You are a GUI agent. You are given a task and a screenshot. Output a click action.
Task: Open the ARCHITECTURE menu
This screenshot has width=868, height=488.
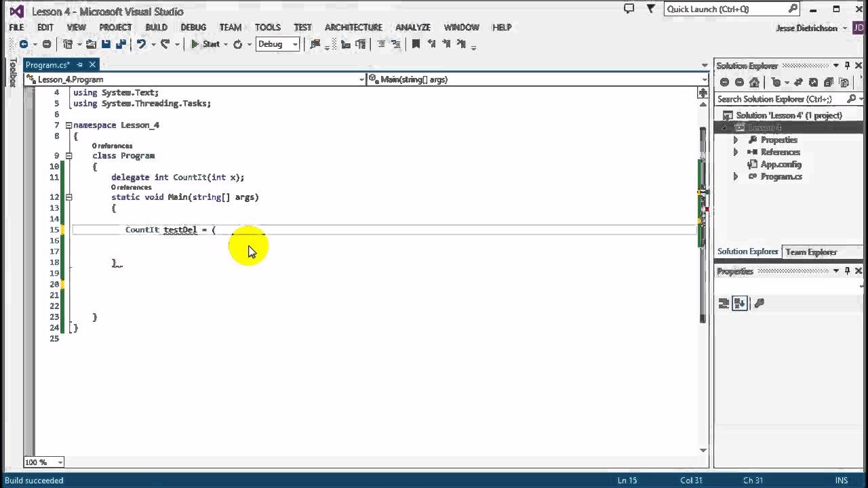pyautogui.click(x=353, y=27)
